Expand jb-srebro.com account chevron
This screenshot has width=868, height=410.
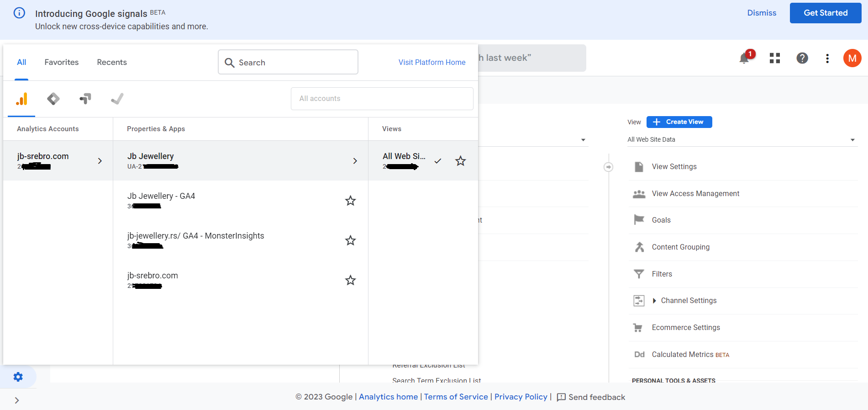click(100, 161)
